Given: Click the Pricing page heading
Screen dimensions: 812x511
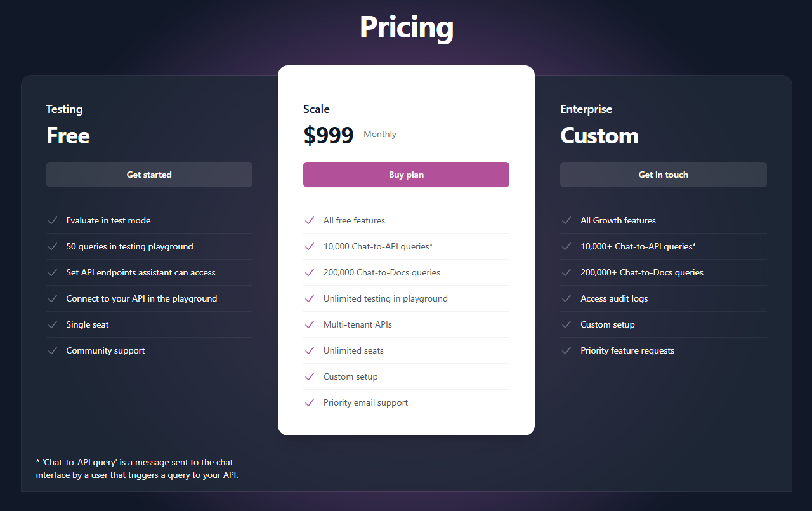Looking at the screenshot, I should (x=407, y=27).
